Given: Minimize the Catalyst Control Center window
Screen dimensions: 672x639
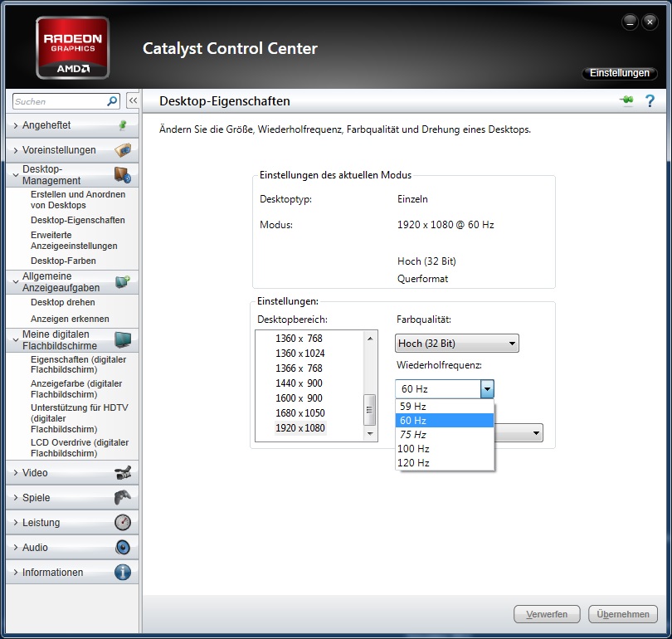Looking at the screenshot, I should 630,22.
